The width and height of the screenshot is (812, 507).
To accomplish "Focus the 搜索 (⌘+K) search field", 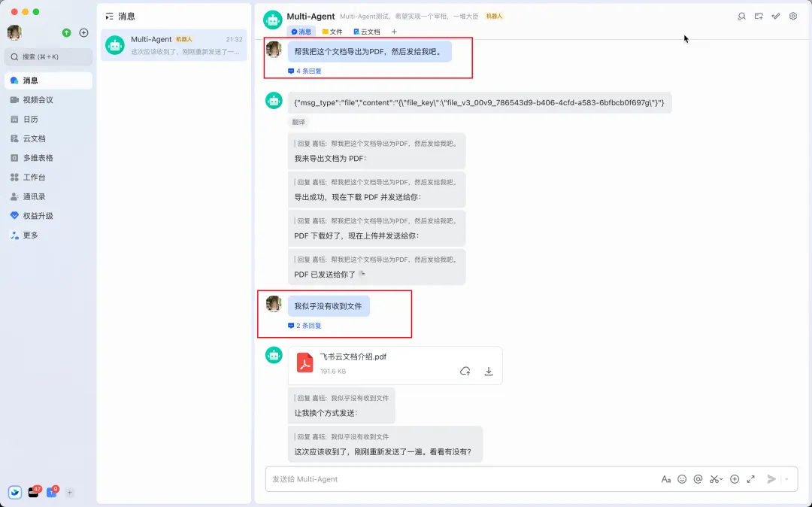I will coord(49,57).
